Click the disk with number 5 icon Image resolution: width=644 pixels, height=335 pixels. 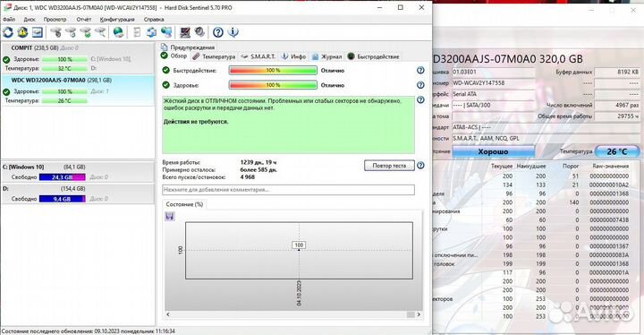71,32
